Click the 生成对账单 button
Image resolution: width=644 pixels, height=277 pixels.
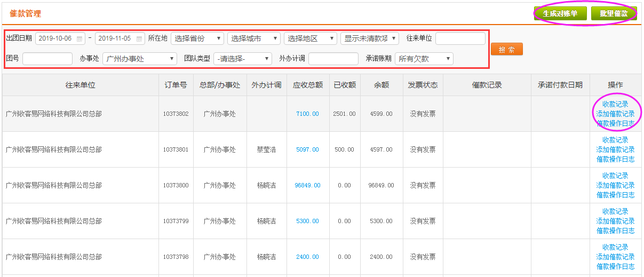560,14
